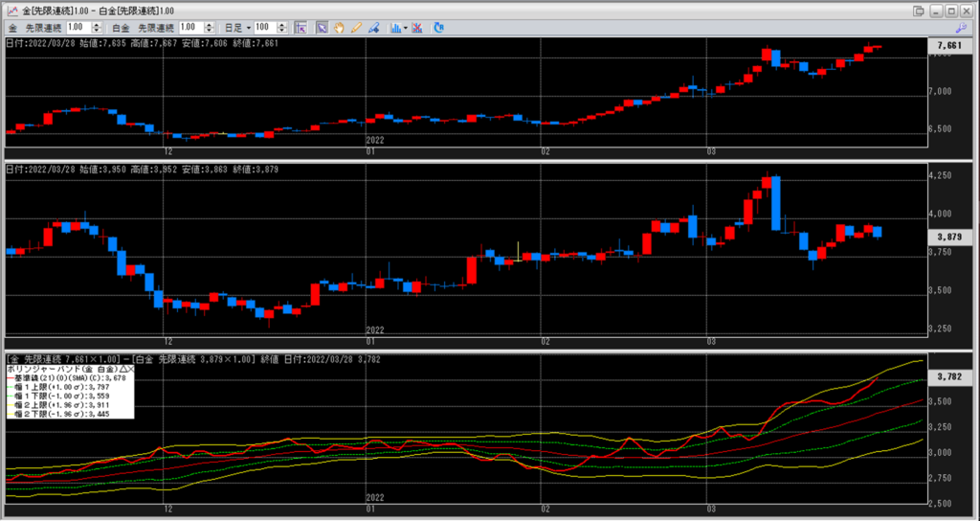The height and width of the screenshot is (521, 980).
Task: Close the Bollinger band legend box
Action: pos(130,369)
